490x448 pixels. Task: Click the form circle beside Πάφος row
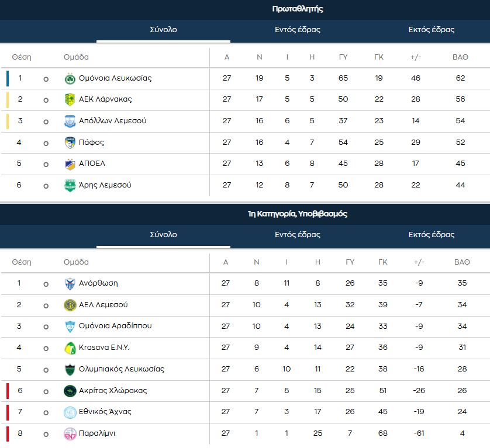[x=46, y=143]
